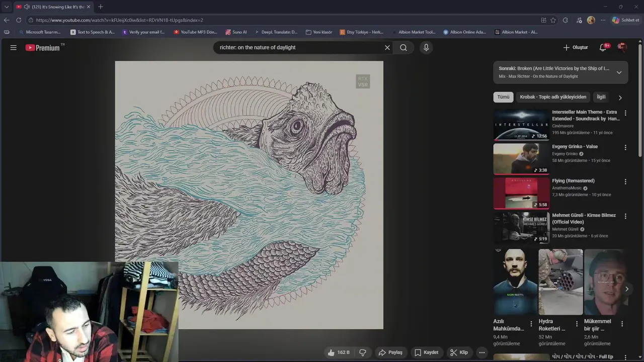The width and height of the screenshot is (644, 362).
Task: Select the İlgili filter chip
Action: [601, 97]
